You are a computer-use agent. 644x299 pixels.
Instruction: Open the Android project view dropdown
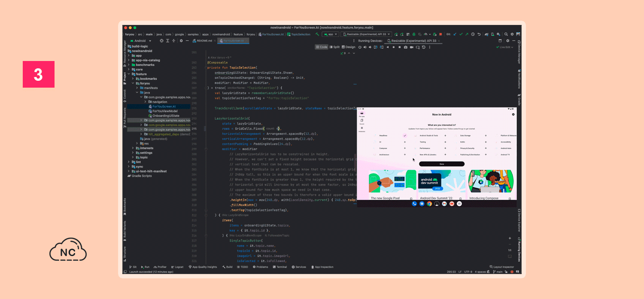coord(140,41)
